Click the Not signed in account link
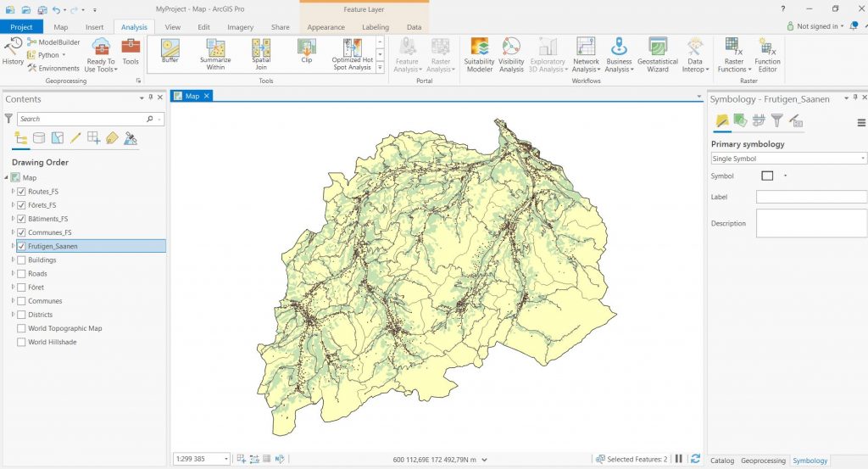This screenshot has width=868, height=469. (818, 26)
